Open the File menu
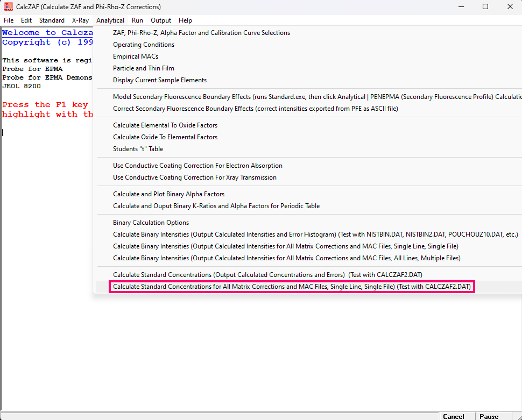522x420 pixels. [x=9, y=20]
